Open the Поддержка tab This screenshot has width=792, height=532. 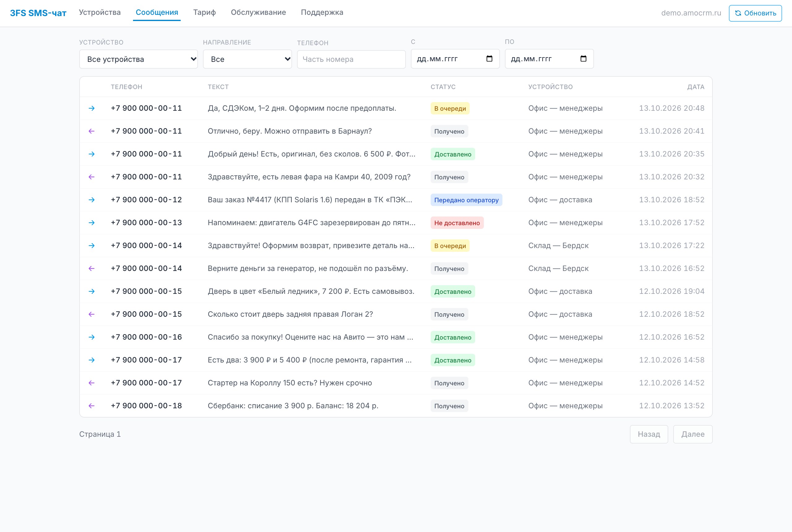click(x=322, y=13)
